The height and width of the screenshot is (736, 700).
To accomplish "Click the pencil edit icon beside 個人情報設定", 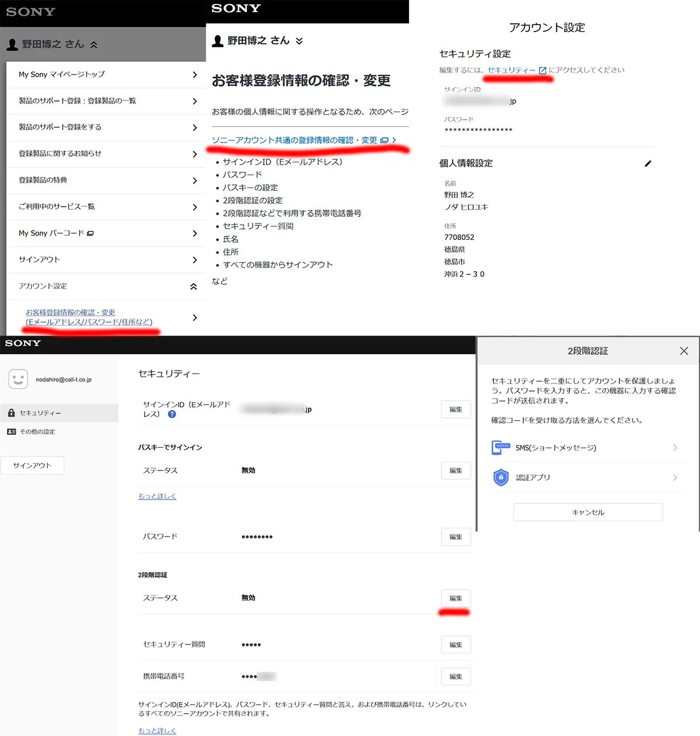I will [x=647, y=164].
